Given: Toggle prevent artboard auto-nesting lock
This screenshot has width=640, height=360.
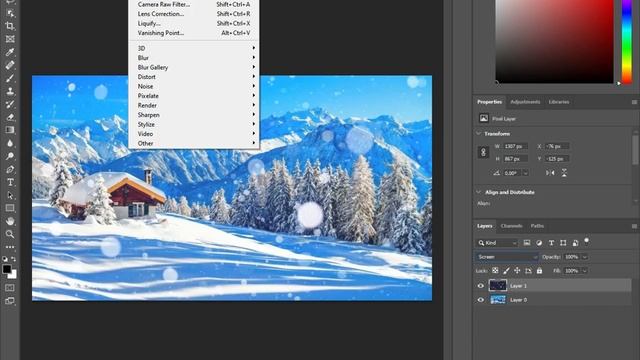Looking at the screenshot, I should click(x=528, y=271).
